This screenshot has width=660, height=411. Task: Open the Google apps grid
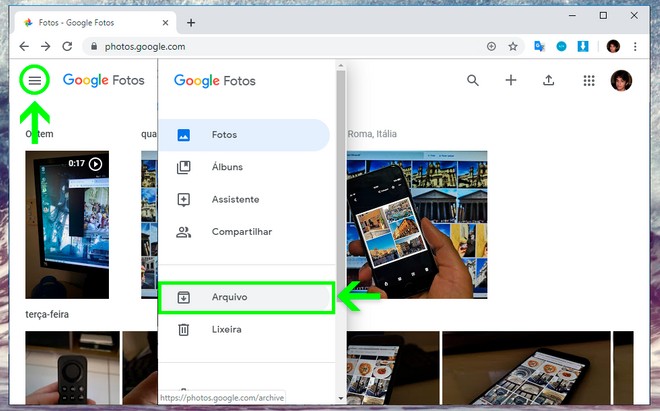click(589, 80)
